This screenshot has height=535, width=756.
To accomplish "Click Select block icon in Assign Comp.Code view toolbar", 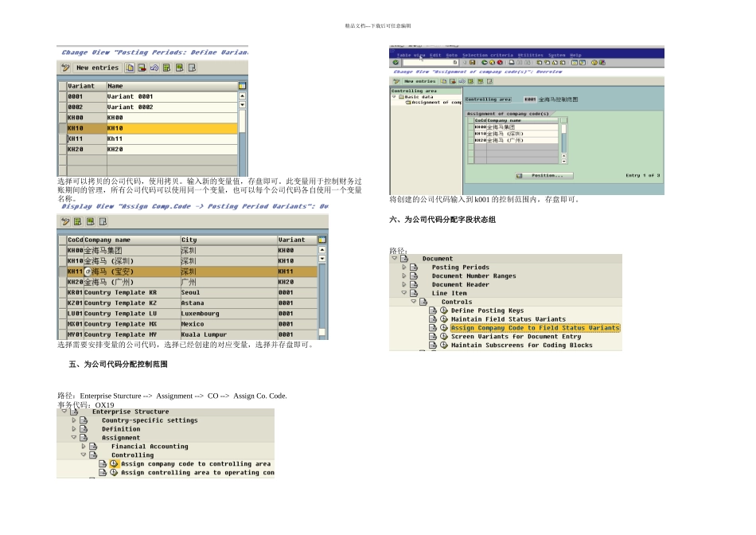I will coord(90,222).
